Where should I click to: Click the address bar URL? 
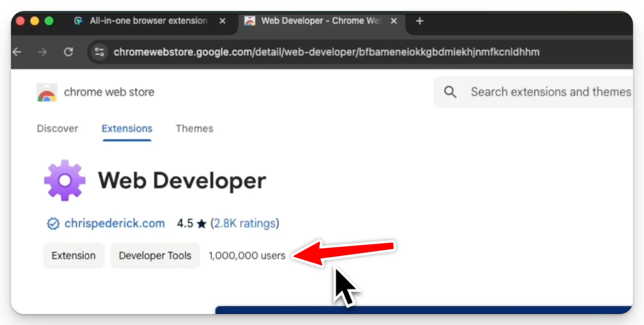tap(326, 52)
